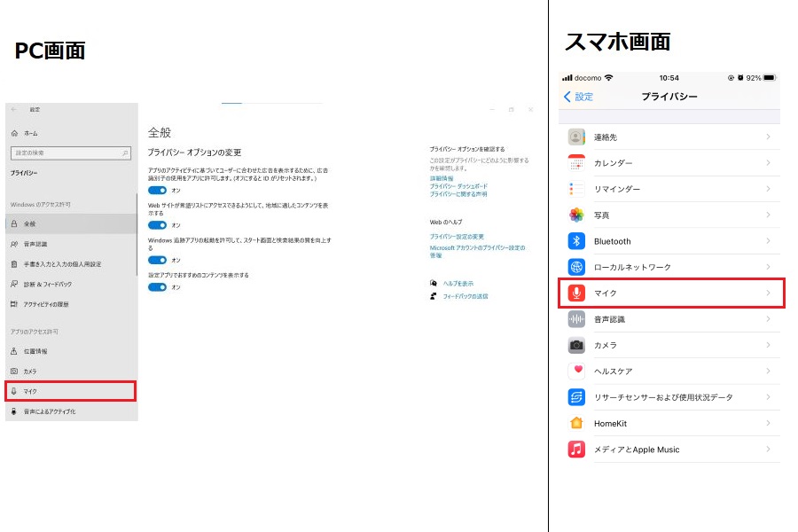
Task: Toggle Windows app launch tracking switch
Action: point(157,260)
